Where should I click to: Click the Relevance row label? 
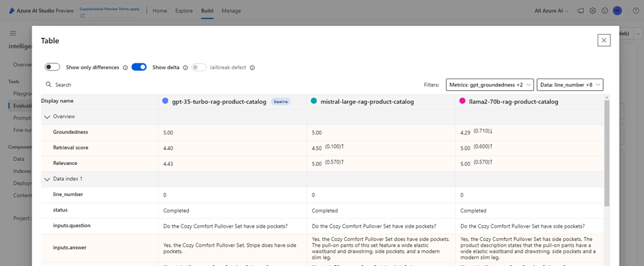[65, 164]
